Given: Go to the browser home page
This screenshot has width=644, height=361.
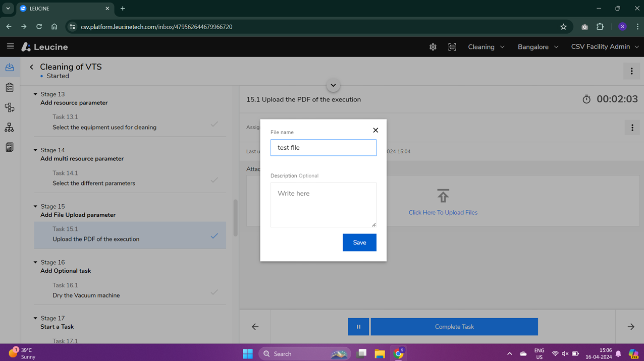Looking at the screenshot, I should [x=55, y=27].
